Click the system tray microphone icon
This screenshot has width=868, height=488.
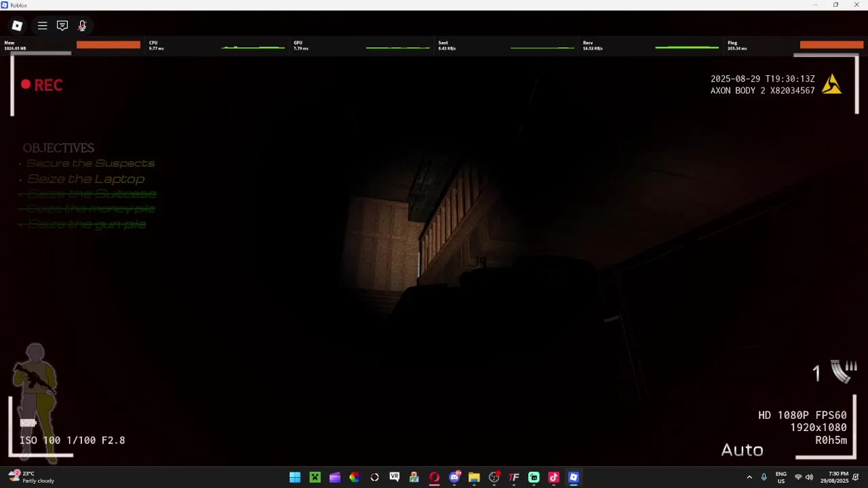pyautogui.click(x=764, y=477)
